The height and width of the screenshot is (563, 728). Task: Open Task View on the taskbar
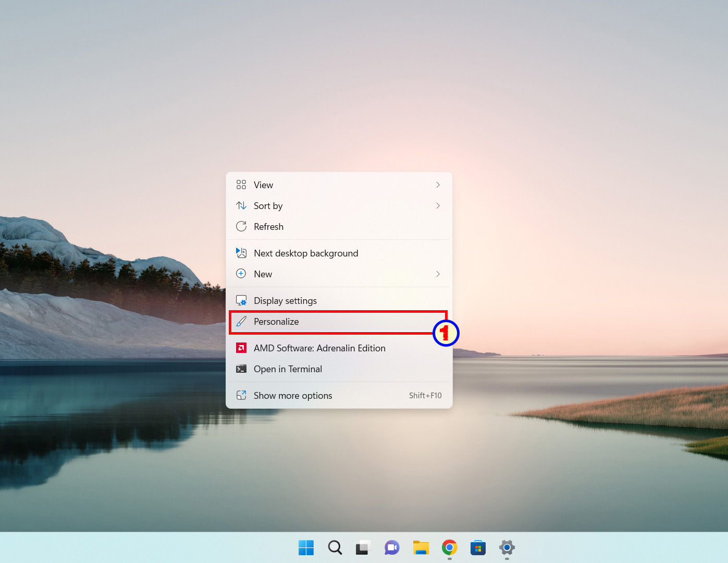(363, 547)
